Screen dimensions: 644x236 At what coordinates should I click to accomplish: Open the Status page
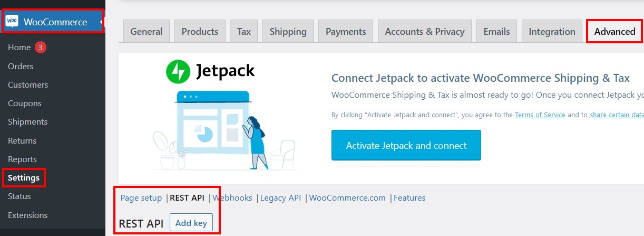[x=19, y=196]
